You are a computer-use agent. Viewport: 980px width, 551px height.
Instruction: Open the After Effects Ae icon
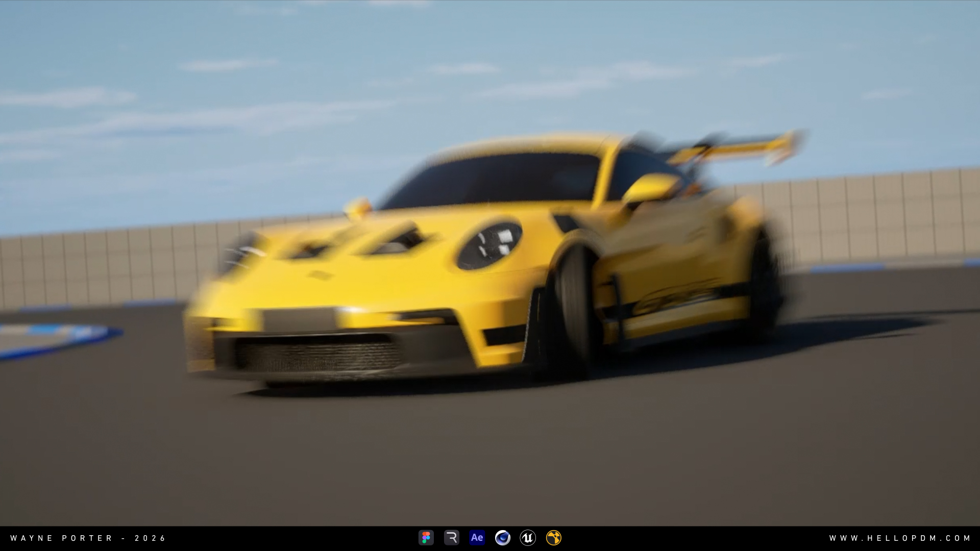[x=477, y=538]
